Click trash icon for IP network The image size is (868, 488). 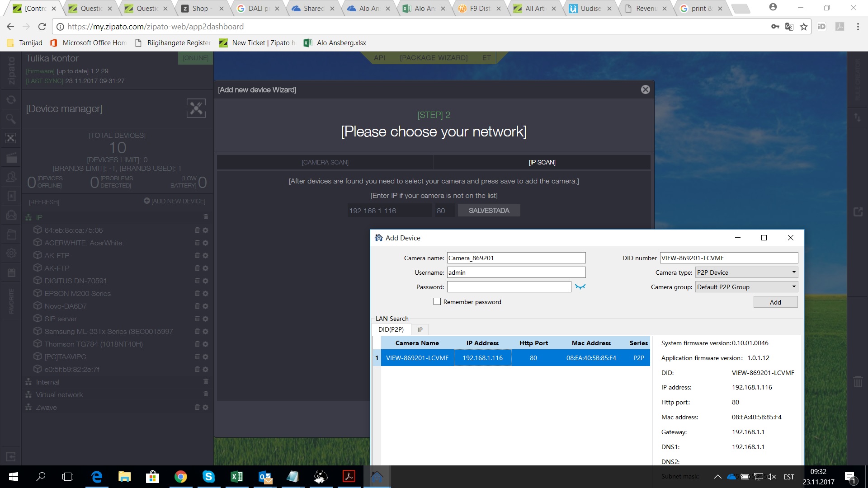tap(206, 217)
